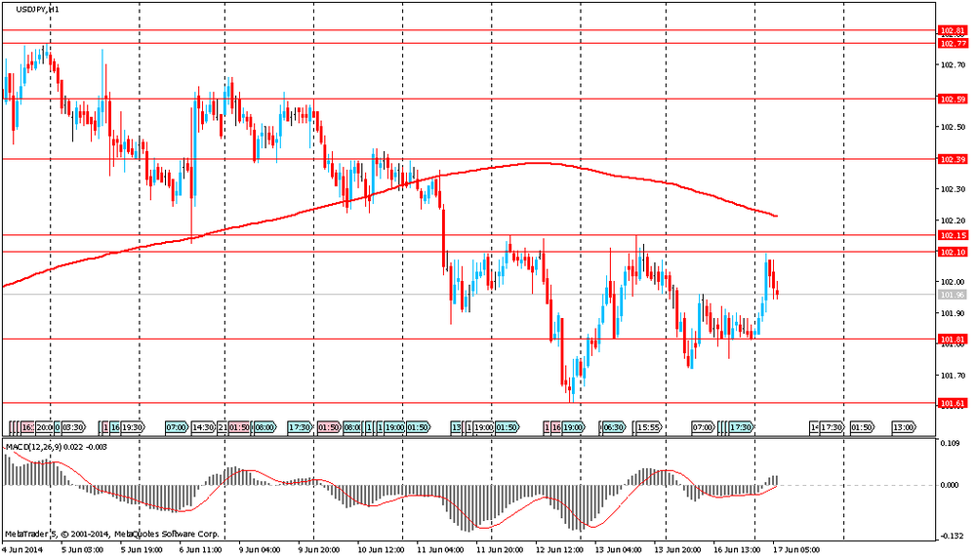Click the 101.90 price scale value

(953, 313)
